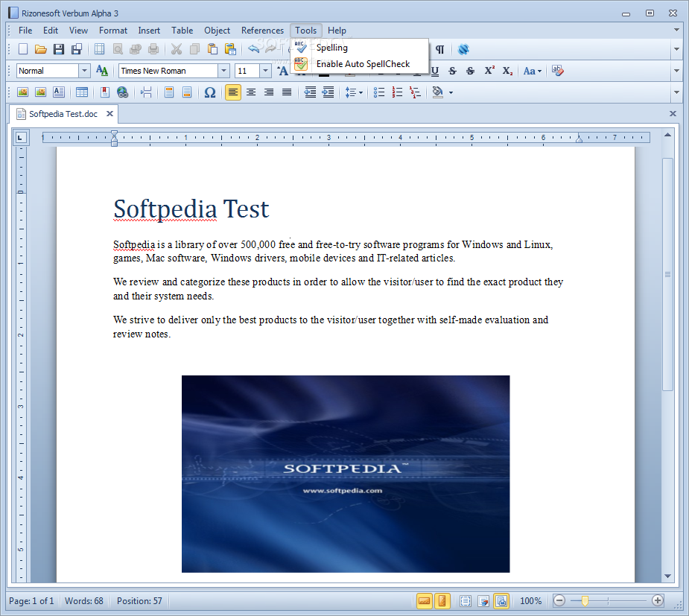Switch to draft view icon in status bar
The height and width of the screenshot is (616, 689).
[484, 601]
